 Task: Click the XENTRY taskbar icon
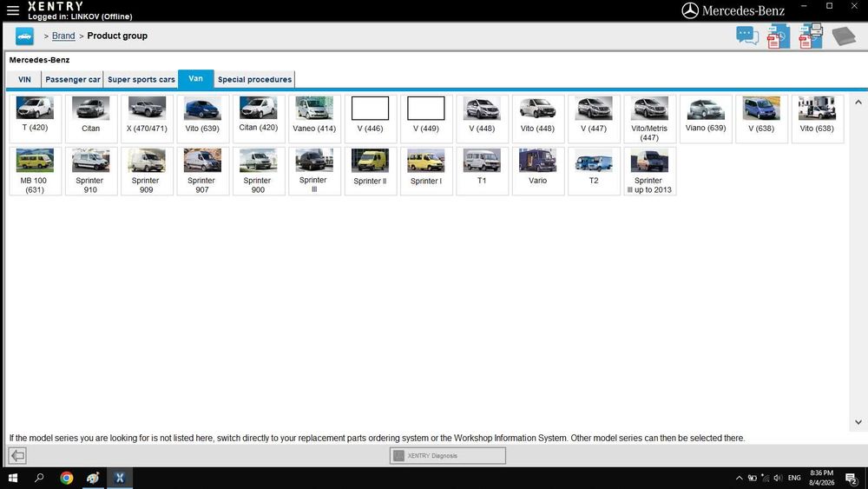point(120,478)
